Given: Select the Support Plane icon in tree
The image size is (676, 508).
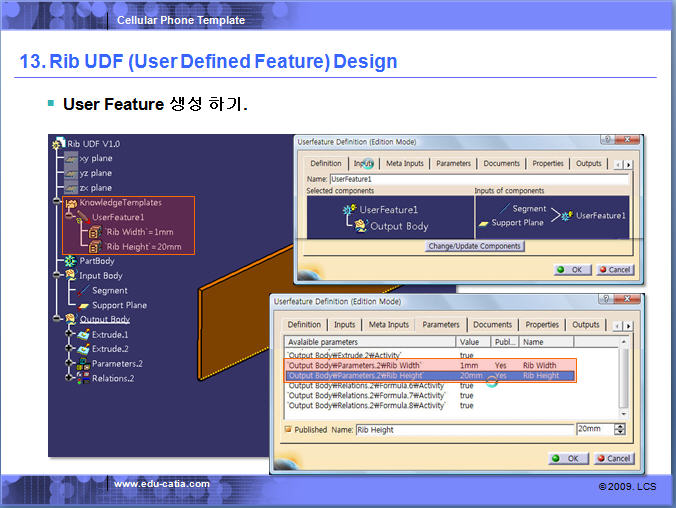Looking at the screenshot, I should click(x=83, y=305).
